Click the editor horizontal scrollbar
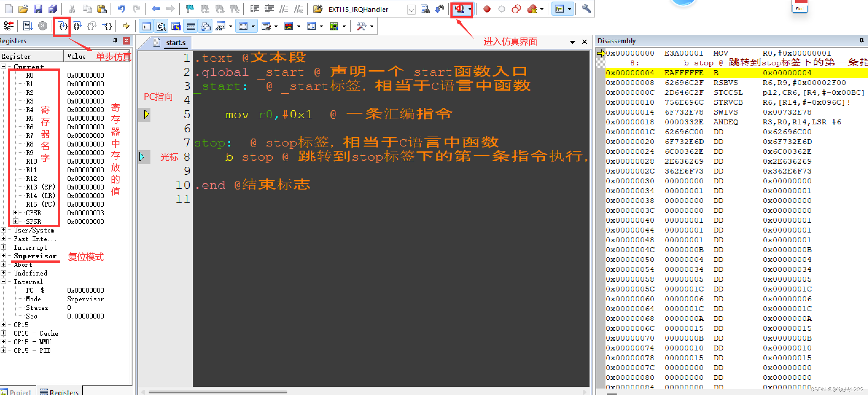The height and width of the screenshot is (395, 868). (217, 392)
